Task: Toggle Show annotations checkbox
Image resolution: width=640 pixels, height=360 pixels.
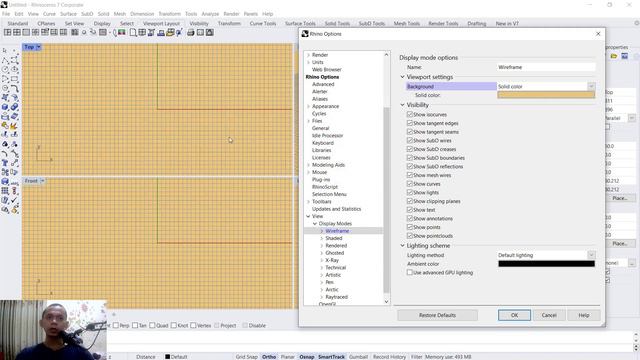Action: (409, 218)
